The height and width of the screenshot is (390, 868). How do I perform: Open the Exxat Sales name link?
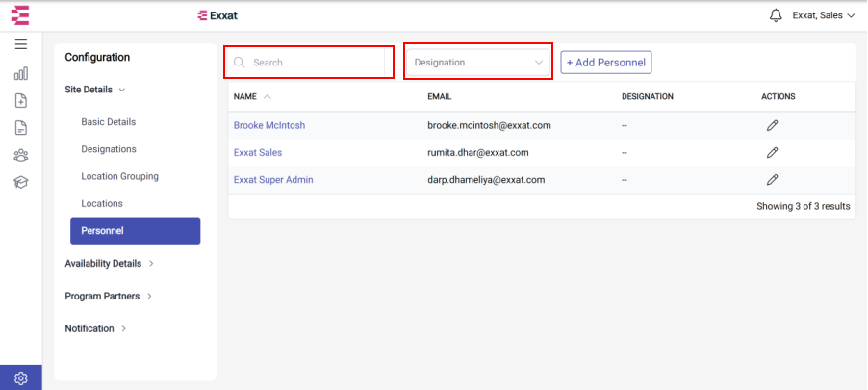pyautogui.click(x=257, y=152)
